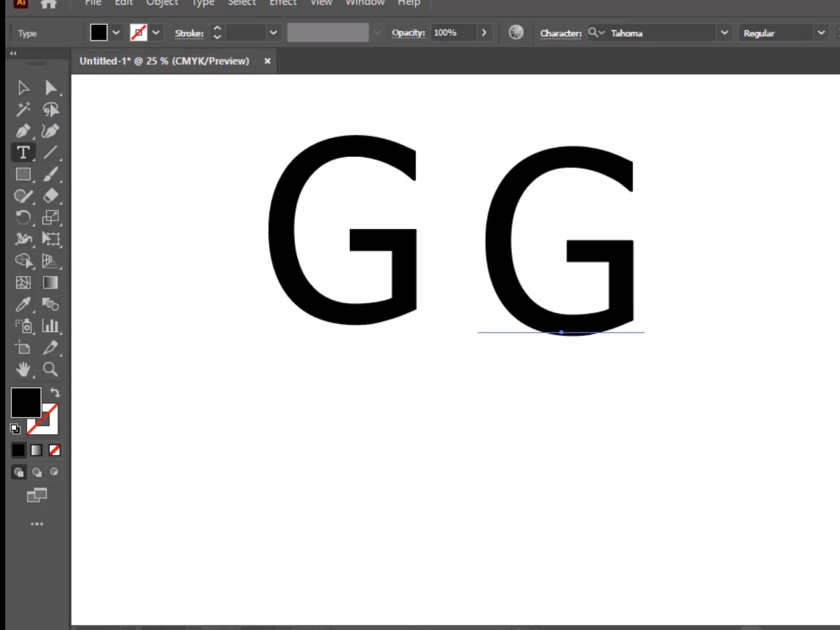The width and height of the screenshot is (840, 630).
Task: Select the Line Segment tool
Action: 51,153
